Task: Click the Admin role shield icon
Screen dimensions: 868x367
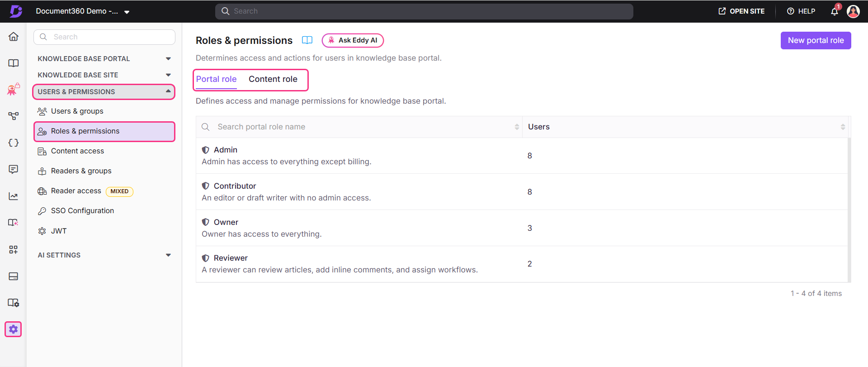Action: [206, 150]
